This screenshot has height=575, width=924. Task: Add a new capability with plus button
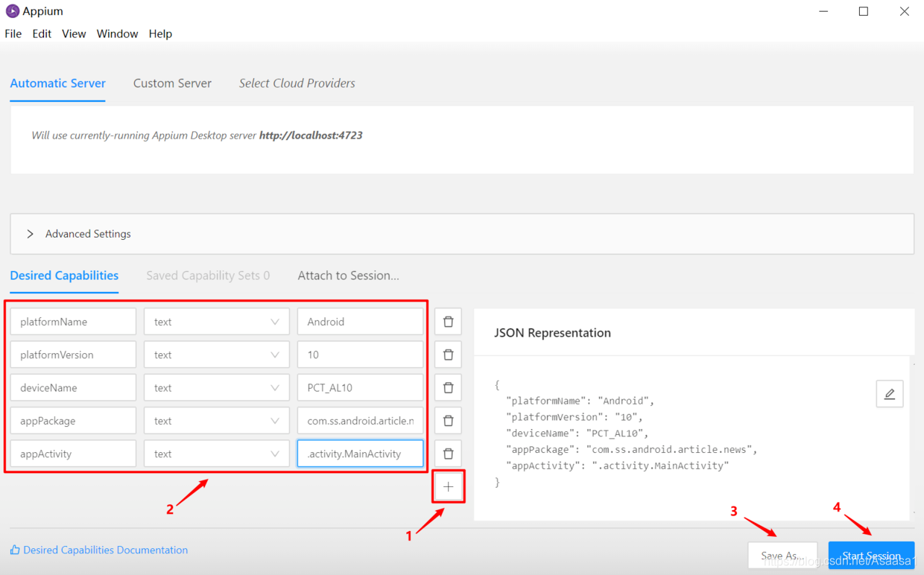coord(448,486)
